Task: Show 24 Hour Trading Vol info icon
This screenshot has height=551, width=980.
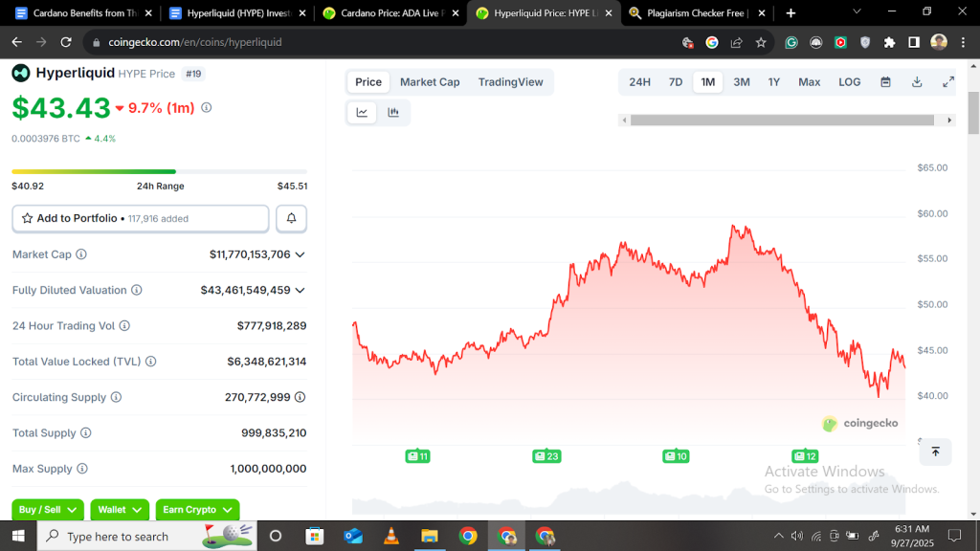Action: pos(124,325)
